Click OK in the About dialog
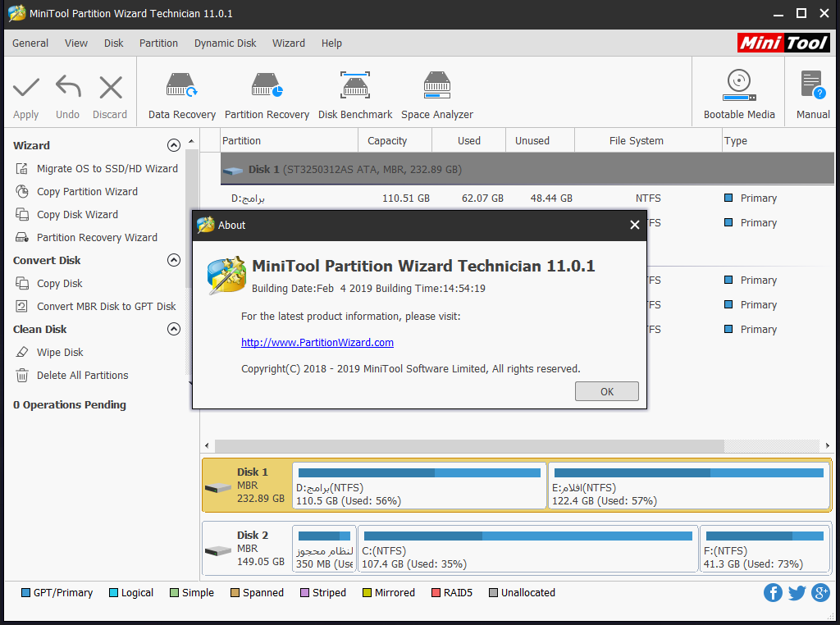The height and width of the screenshot is (625, 840). coord(606,391)
